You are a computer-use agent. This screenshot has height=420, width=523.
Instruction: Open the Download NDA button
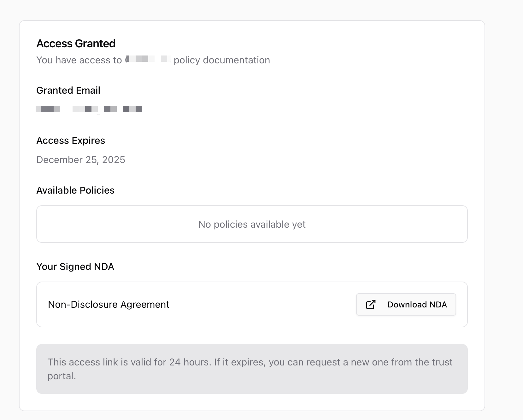pyautogui.click(x=406, y=305)
